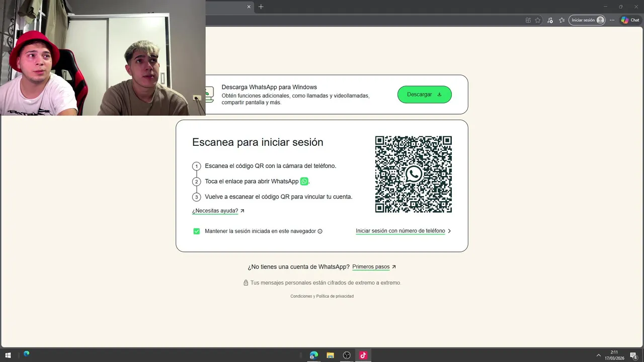Open the 'Primeros pasos' link
Screen dimensions: 644x362
pyautogui.click(x=371, y=267)
